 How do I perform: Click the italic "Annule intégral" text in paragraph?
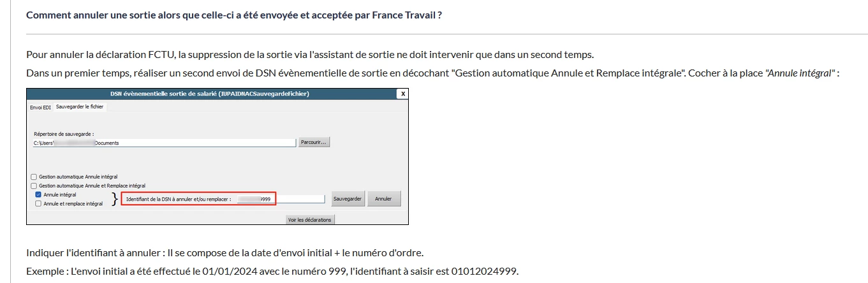(x=800, y=73)
